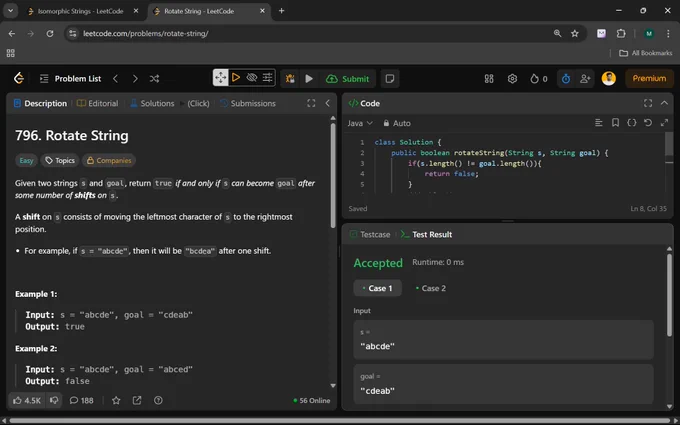680x425 pixels.
Task: Maximize the description panel
Action: (x=311, y=103)
